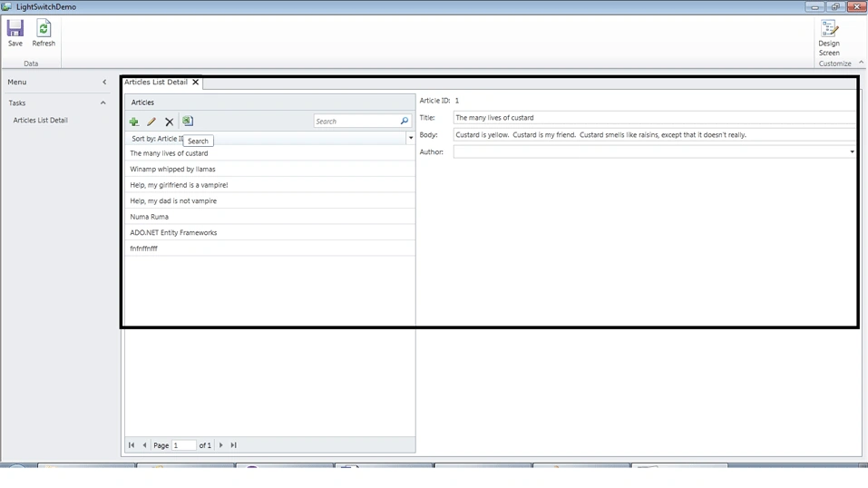
Task: Go to the first page of articles
Action: point(132,444)
